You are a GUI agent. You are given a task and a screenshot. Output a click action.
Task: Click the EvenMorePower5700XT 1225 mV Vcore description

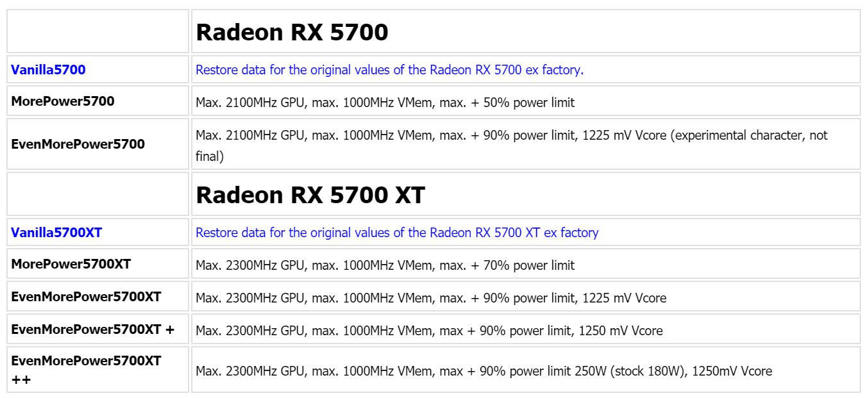[430, 297]
